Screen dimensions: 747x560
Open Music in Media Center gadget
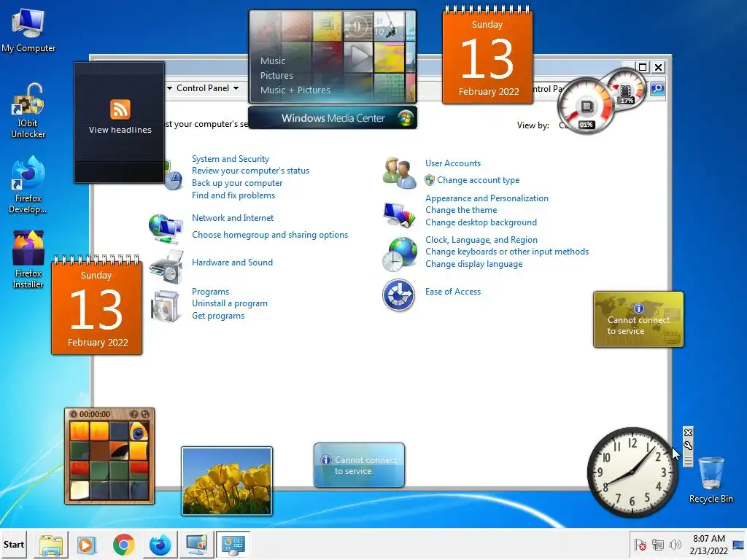(x=273, y=61)
